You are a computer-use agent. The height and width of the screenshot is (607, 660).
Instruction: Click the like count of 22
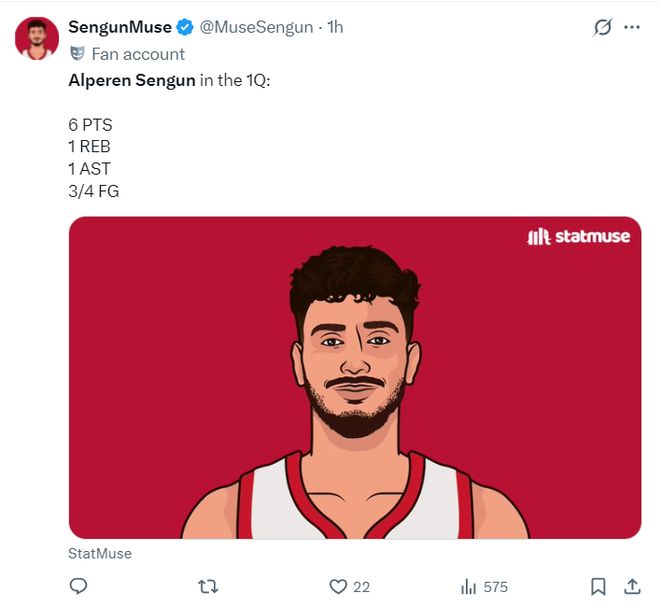pyautogui.click(x=362, y=587)
